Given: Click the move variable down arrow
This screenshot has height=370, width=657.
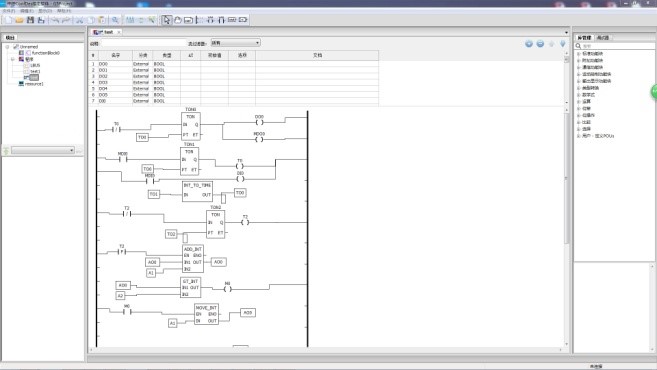Looking at the screenshot, I should click(x=563, y=44).
